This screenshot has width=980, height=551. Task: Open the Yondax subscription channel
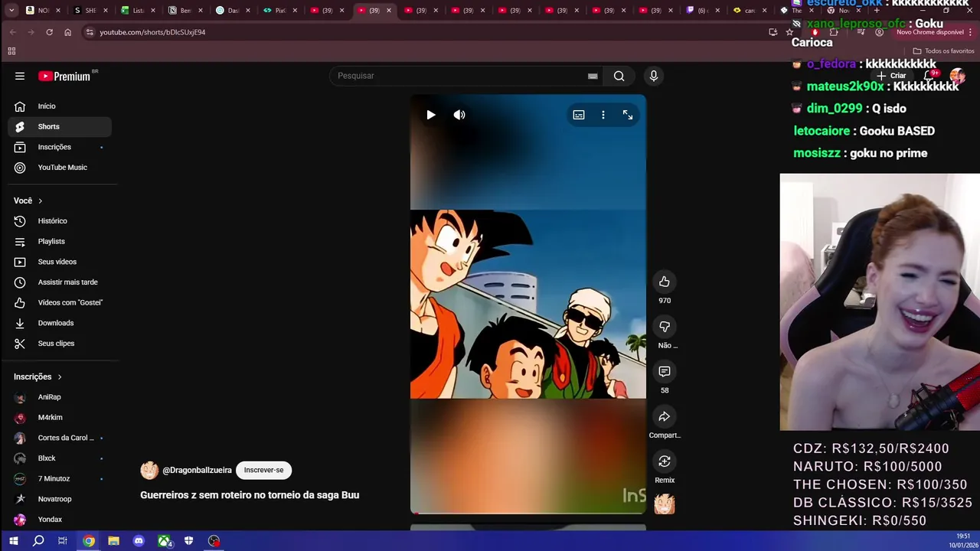(x=60, y=520)
